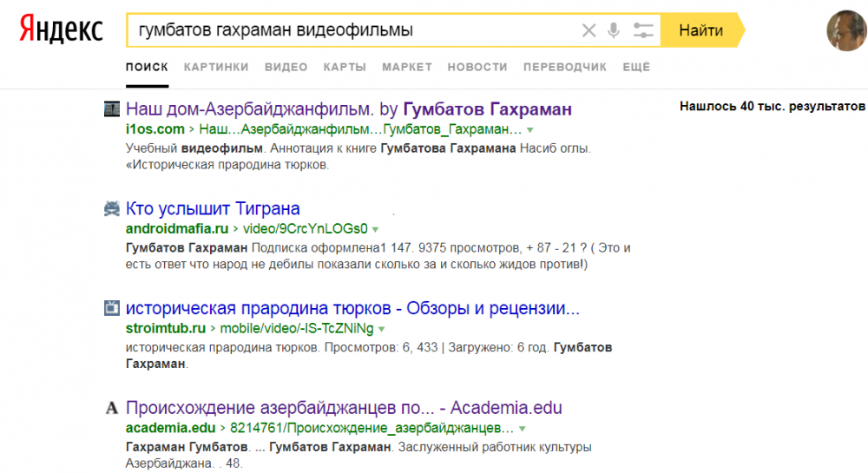Viewport: 868px width, 473px height.
Task: Open the Маркет tab
Action: coord(407,67)
